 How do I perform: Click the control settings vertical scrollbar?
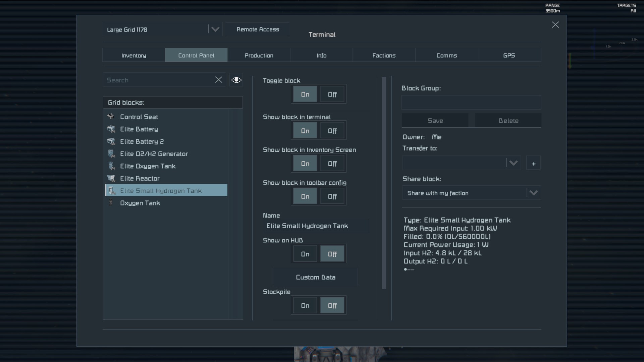(x=384, y=183)
